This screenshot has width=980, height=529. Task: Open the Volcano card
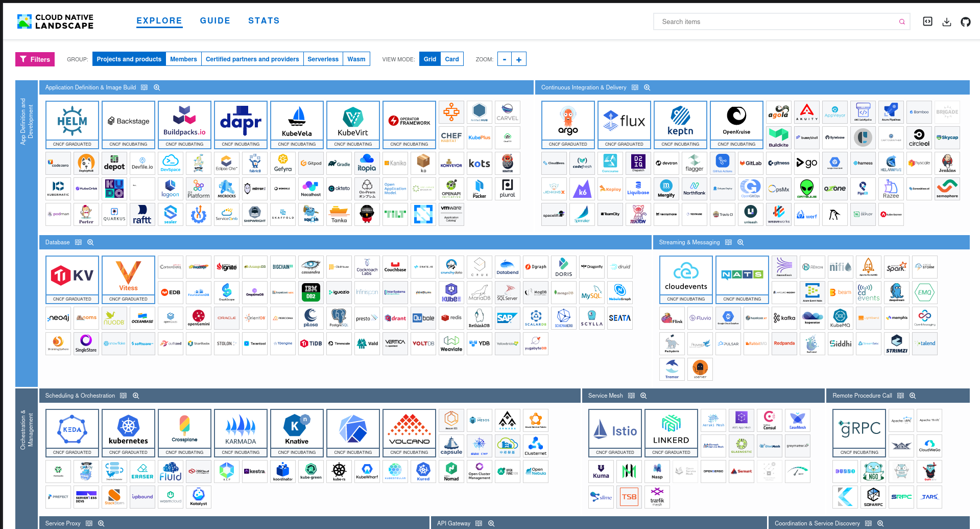point(409,433)
